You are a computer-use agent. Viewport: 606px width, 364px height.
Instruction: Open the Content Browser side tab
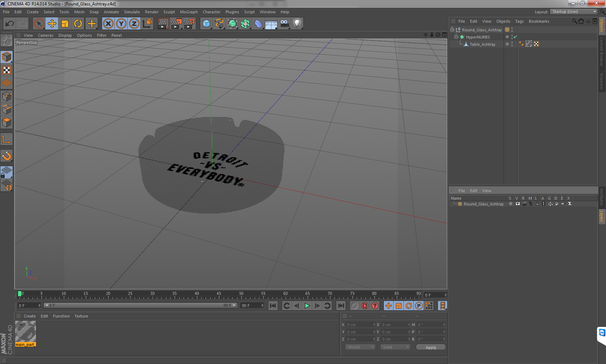click(602, 51)
